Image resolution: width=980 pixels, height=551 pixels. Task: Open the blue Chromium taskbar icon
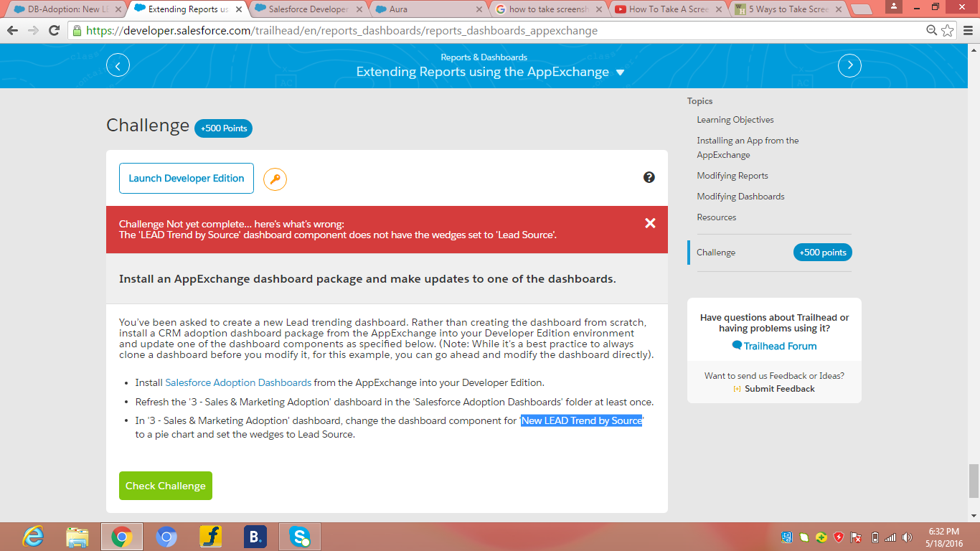point(166,537)
